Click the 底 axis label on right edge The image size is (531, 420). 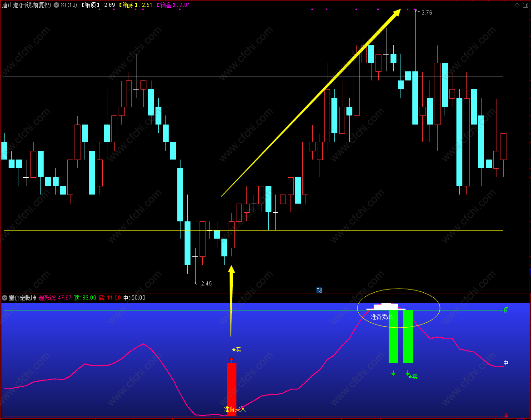(506, 416)
